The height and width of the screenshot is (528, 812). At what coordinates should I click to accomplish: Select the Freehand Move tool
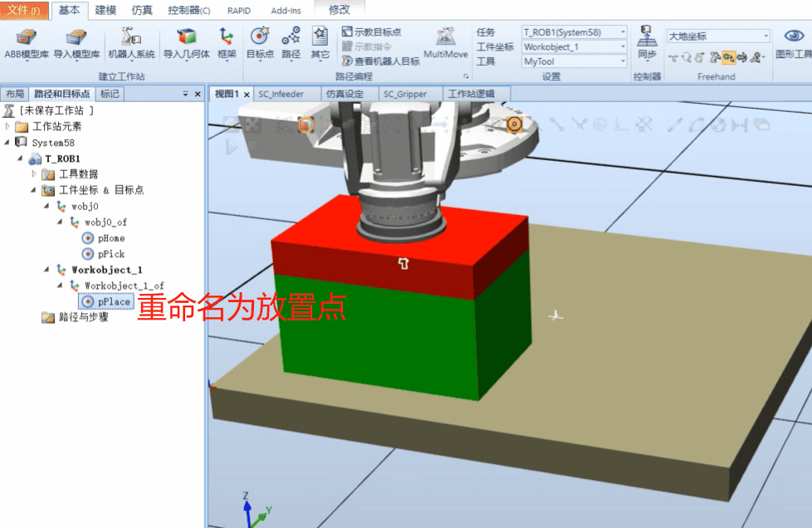tap(673, 57)
